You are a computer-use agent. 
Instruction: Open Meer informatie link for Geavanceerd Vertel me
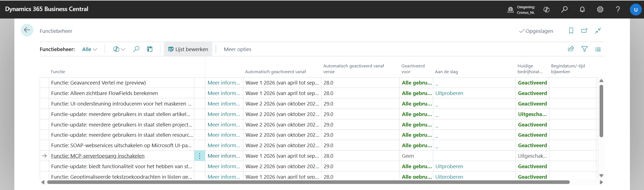(x=223, y=83)
